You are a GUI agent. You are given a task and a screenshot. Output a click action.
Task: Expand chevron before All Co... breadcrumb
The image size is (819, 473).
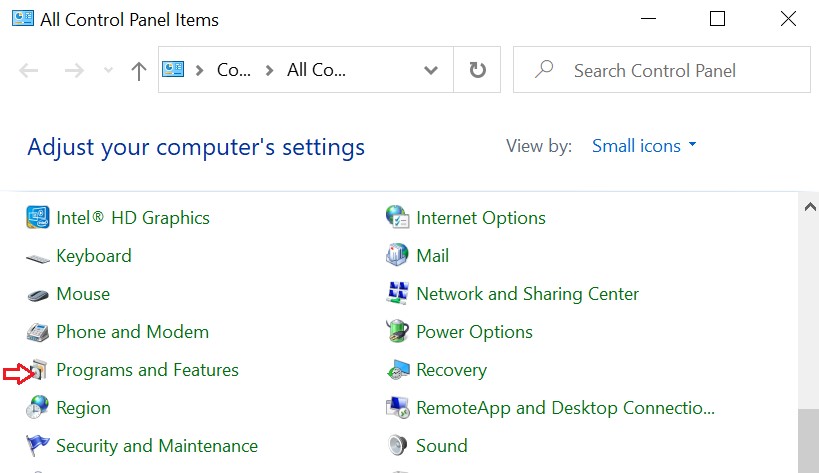click(x=270, y=70)
